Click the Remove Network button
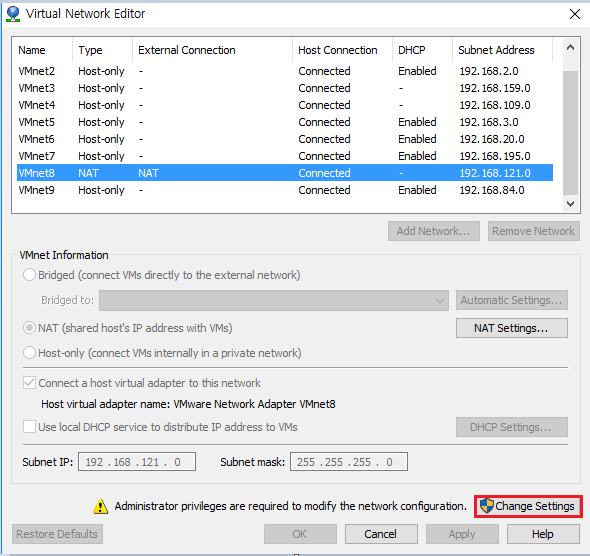 pyautogui.click(x=534, y=231)
